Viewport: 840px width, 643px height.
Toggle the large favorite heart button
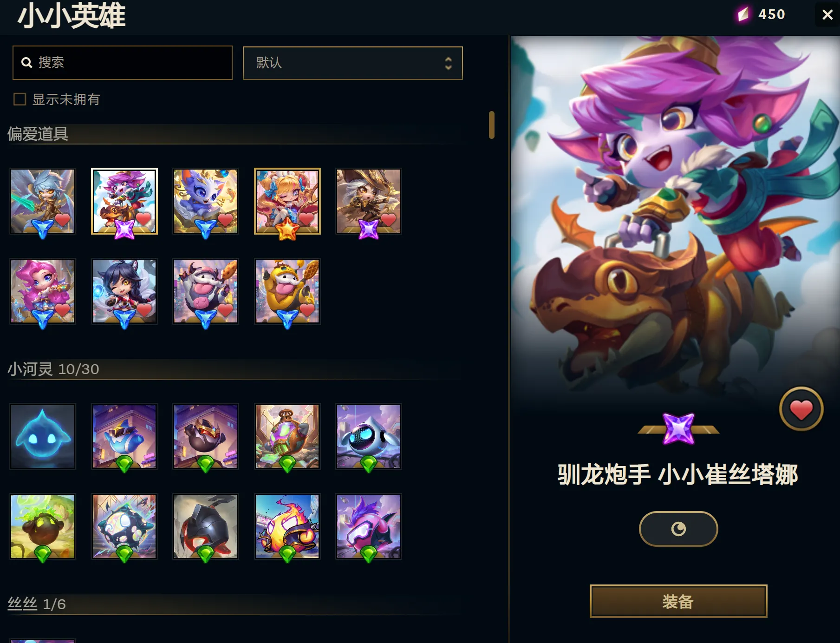tap(801, 409)
